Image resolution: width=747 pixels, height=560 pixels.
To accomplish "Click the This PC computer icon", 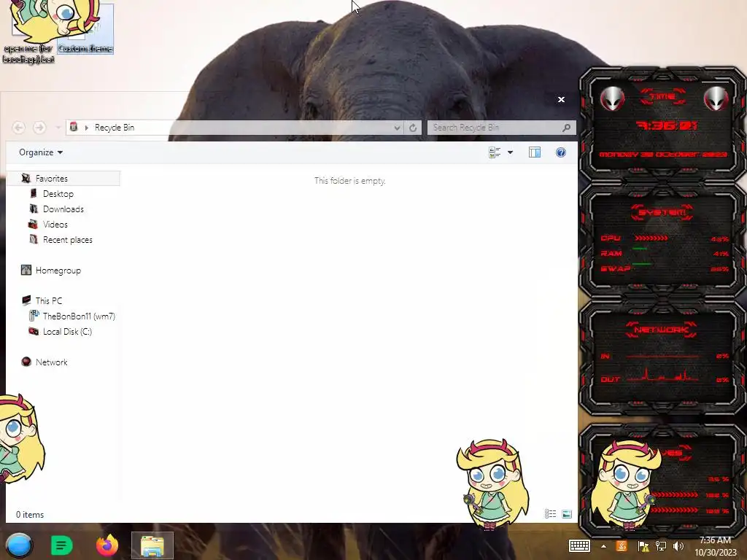I will coord(26,300).
